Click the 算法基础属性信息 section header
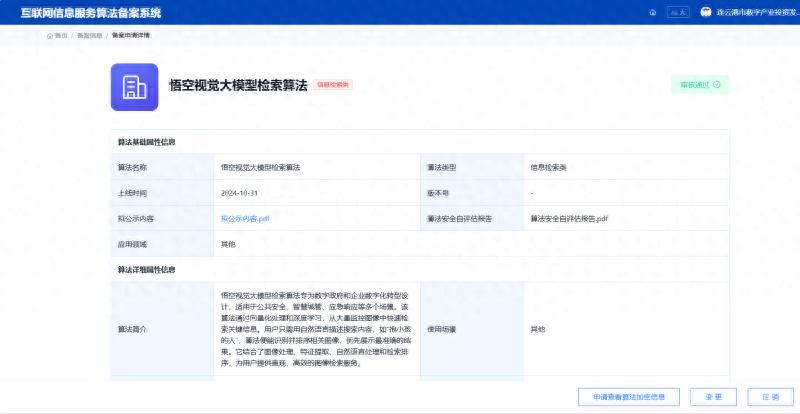This screenshot has height=414, width=800. coord(147,142)
